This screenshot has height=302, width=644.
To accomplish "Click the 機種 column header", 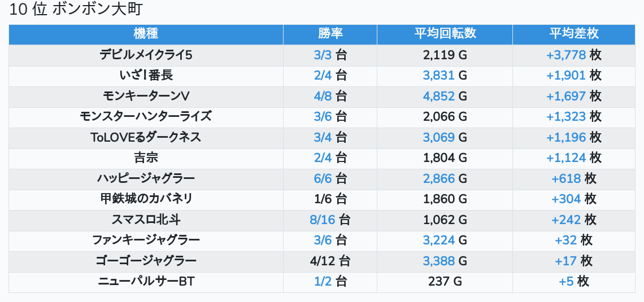I will [146, 34].
